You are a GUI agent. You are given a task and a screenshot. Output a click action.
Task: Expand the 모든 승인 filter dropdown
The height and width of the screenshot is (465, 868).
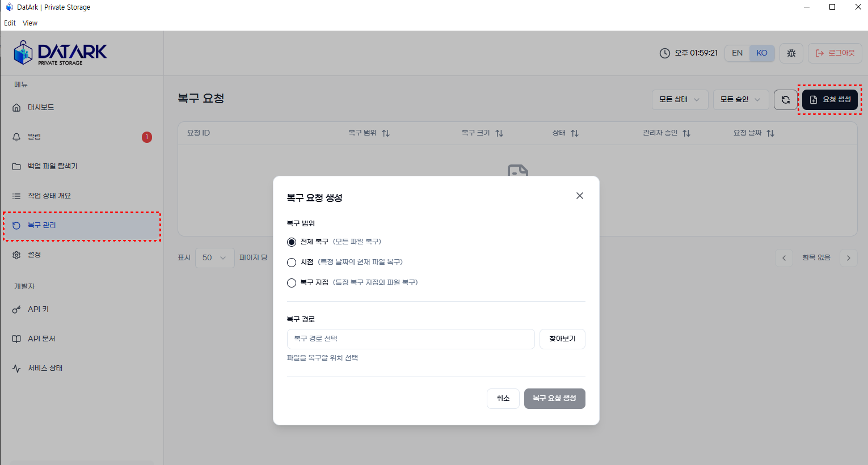point(741,100)
